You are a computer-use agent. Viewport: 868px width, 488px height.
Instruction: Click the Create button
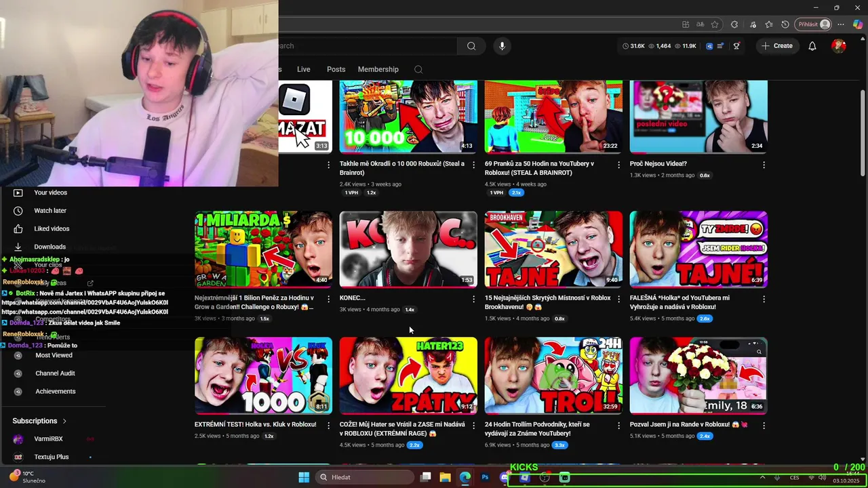[x=776, y=46]
